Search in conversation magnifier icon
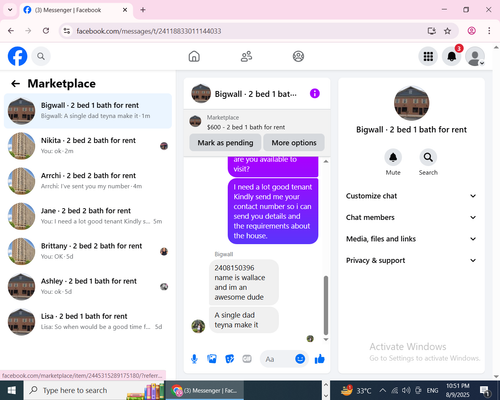The width and height of the screenshot is (500, 400). (x=428, y=157)
